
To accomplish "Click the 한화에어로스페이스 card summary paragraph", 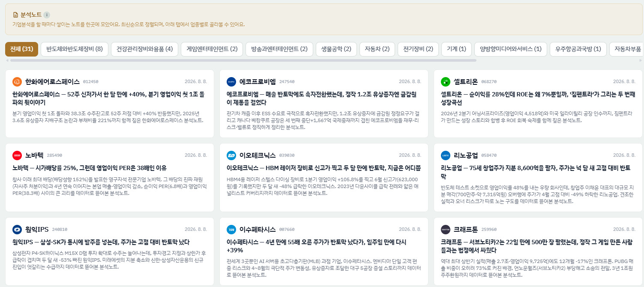I will coord(108,117).
